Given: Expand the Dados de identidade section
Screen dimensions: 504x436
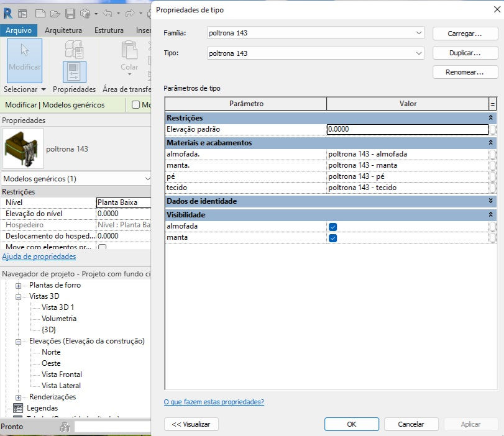Looking at the screenshot, I should click(x=490, y=201).
